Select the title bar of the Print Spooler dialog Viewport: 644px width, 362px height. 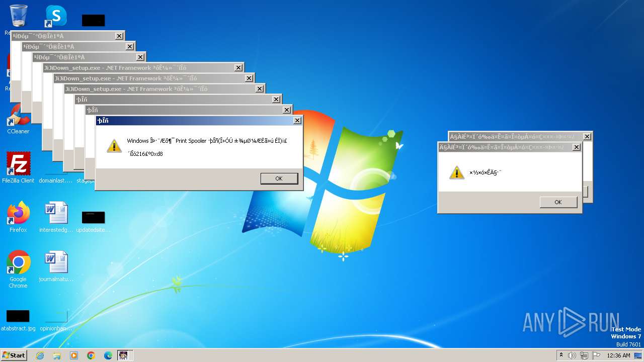pos(199,121)
